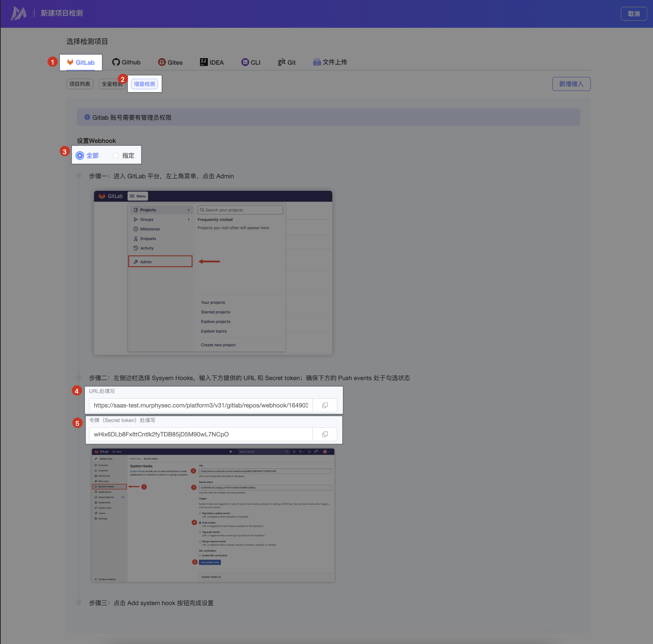Open the 项目列表 tab
This screenshot has height=644, width=653.
79,84
